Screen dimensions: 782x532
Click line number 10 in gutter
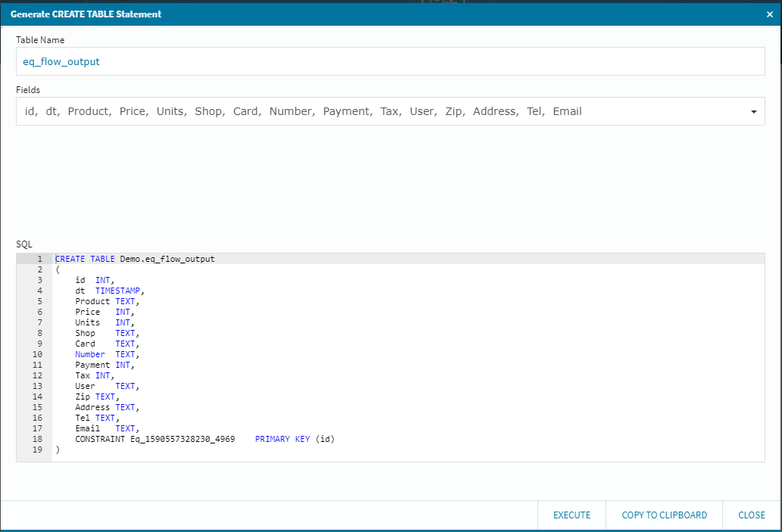point(37,354)
